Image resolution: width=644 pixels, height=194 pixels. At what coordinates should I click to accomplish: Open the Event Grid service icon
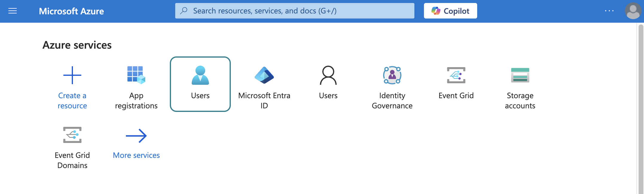(456, 75)
